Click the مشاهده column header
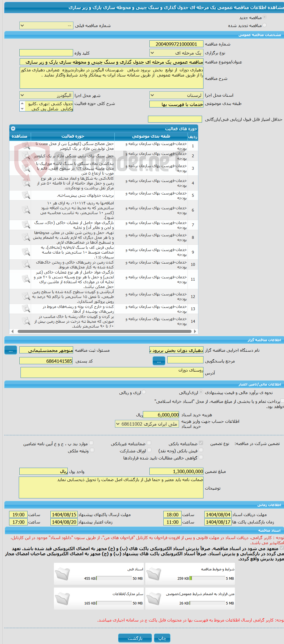Viewport: 284px width, 644px height. coord(20,136)
